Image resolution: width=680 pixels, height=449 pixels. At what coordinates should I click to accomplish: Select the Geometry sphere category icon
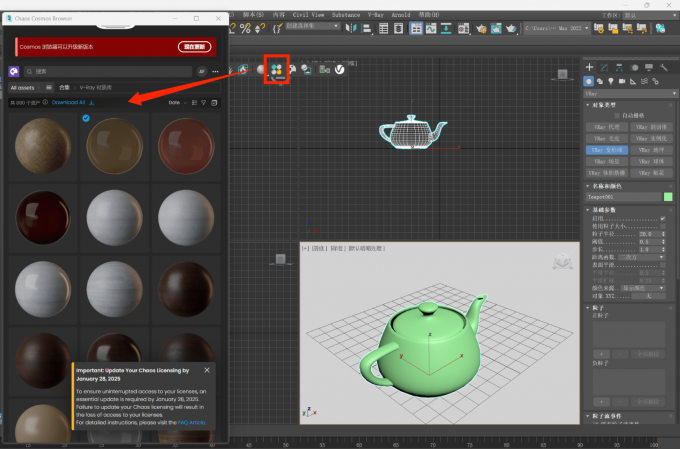click(588, 81)
